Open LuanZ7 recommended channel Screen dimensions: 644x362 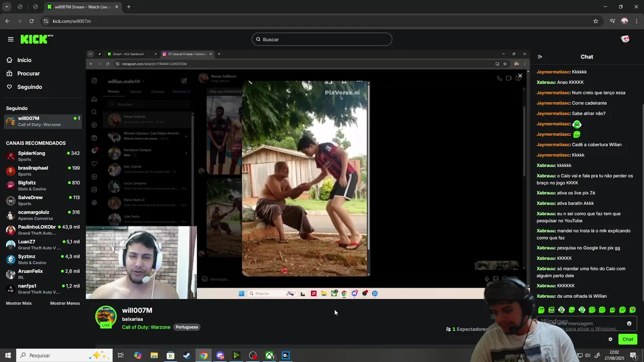(x=43, y=244)
